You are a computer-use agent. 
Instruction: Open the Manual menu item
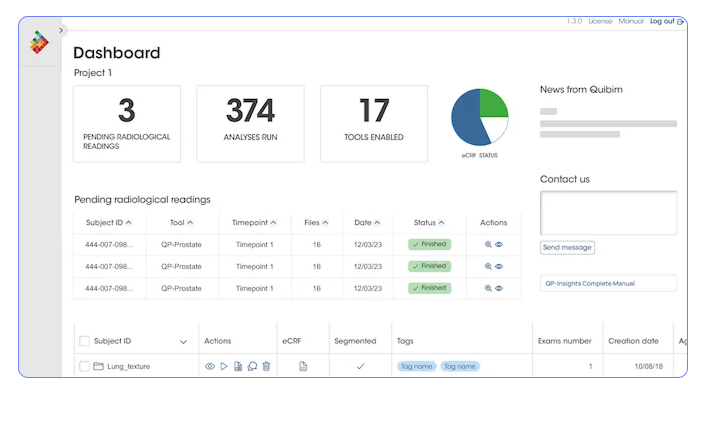(x=631, y=21)
